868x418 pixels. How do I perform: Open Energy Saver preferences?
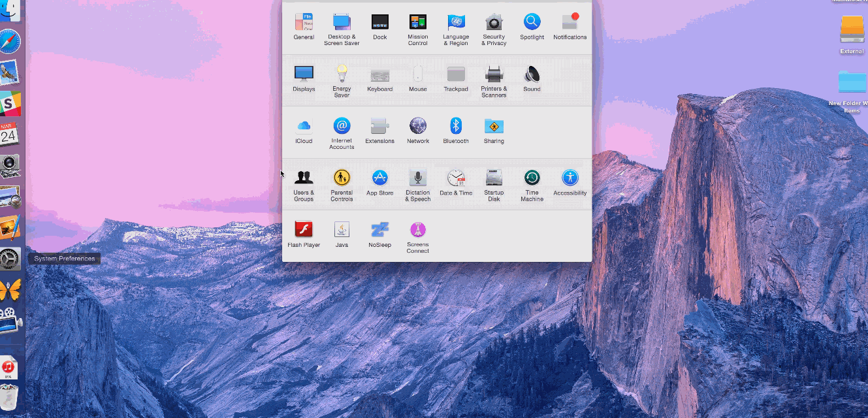(342, 81)
